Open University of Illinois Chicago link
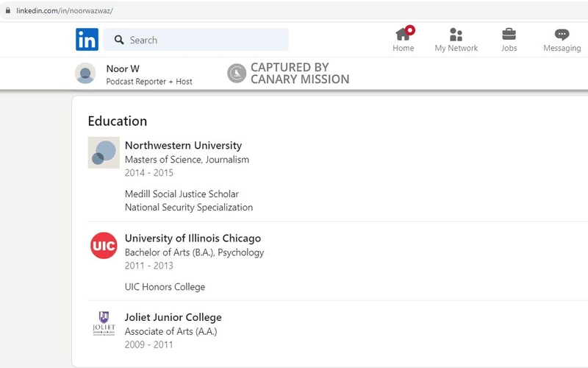This screenshot has width=588, height=368. click(193, 238)
